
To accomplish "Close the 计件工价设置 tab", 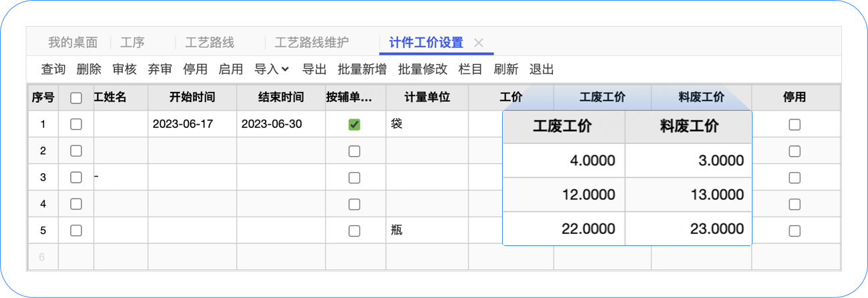I will [478, 43].
